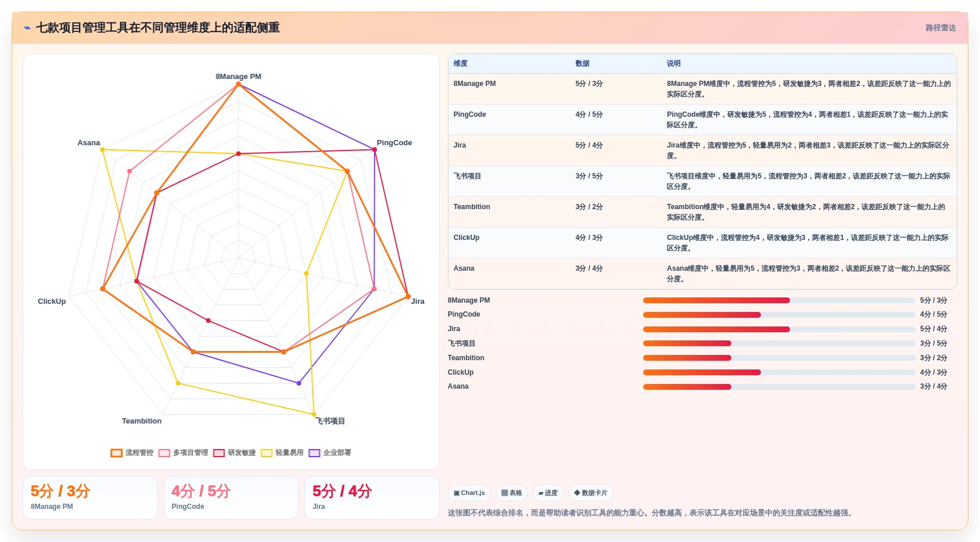The image size is (980, 542).
Task: Click the 飞书项目 progress bar
Action: (779, 343)
